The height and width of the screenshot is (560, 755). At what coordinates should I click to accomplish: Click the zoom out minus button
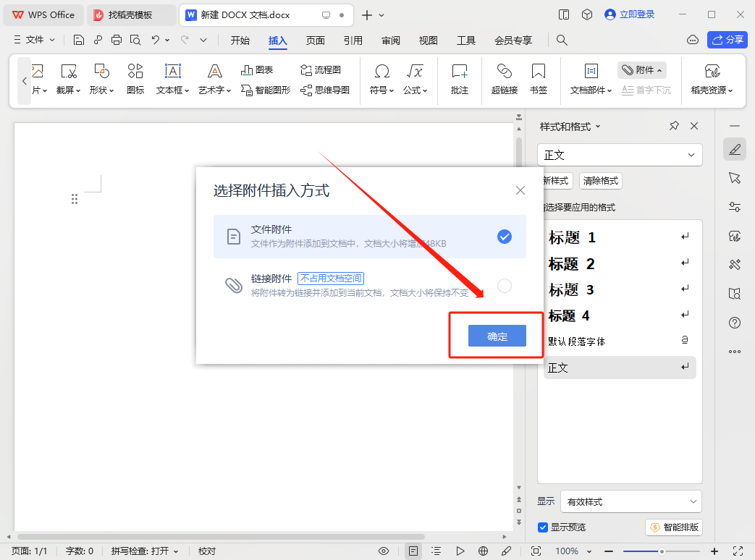click(x=609, y=551)
